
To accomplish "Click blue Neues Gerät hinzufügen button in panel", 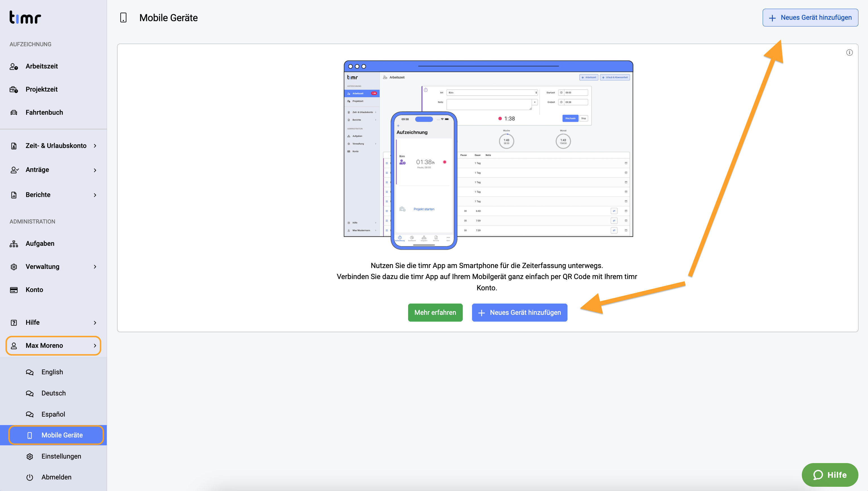I will [519, 313].
